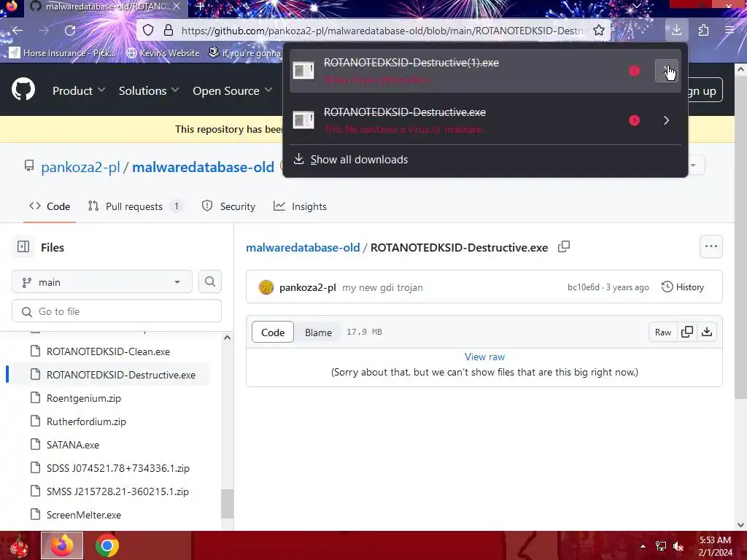Show hidden system tray icons

point(643,546)
